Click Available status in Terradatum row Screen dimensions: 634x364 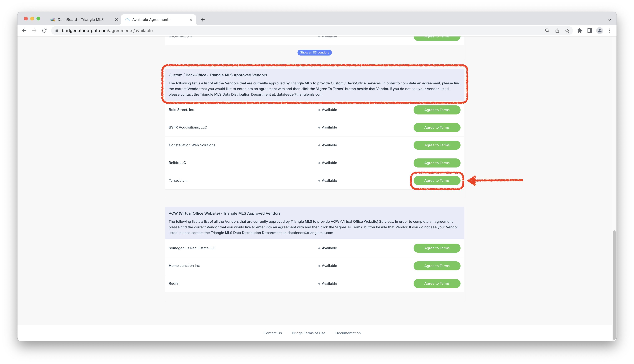click(327, 180)
